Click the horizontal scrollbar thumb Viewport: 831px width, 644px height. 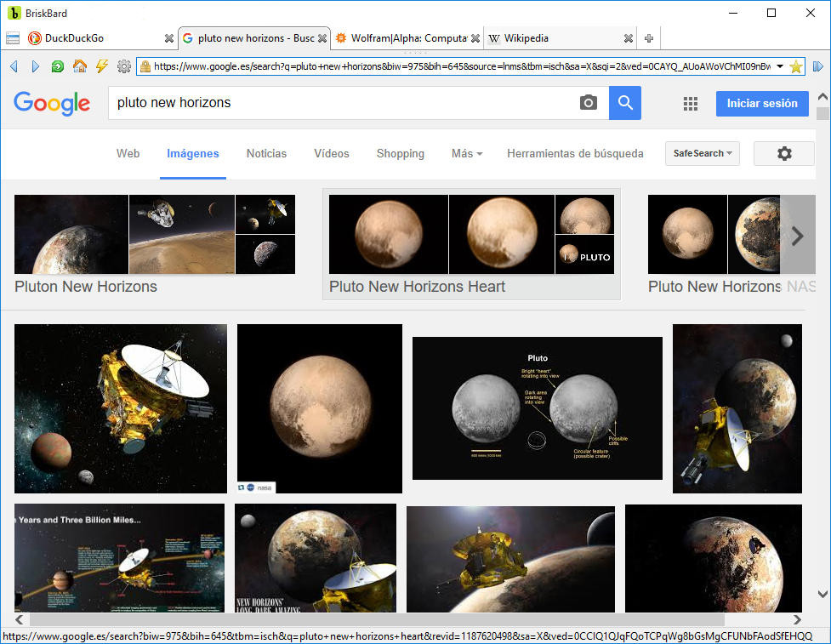pos(377,619)
